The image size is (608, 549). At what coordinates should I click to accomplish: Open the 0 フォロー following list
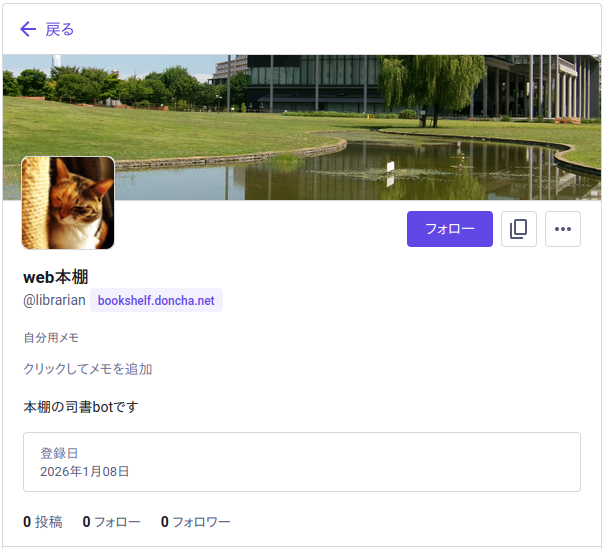point(111,521)
